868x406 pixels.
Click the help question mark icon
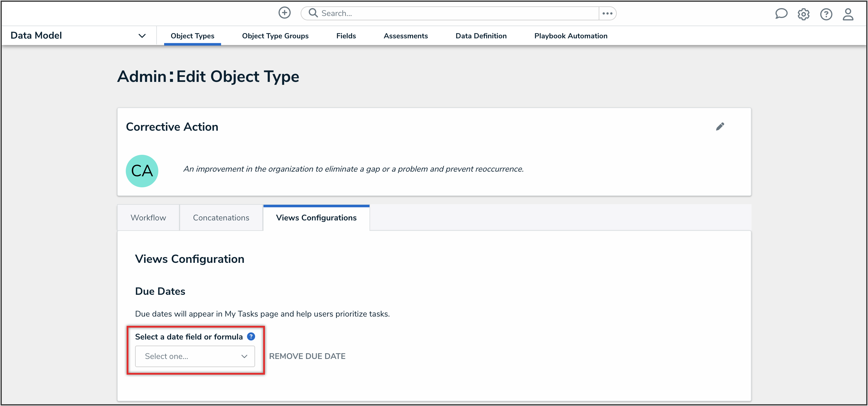coord(826,14)
